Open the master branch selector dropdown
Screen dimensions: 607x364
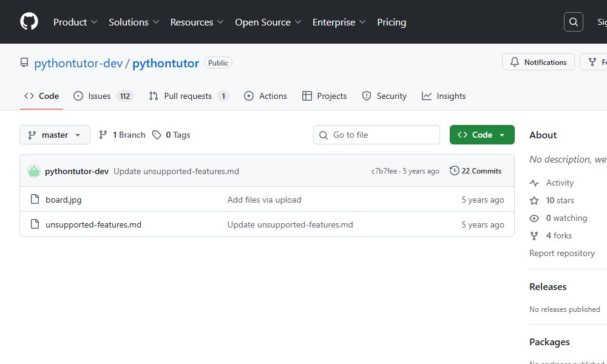55,135
